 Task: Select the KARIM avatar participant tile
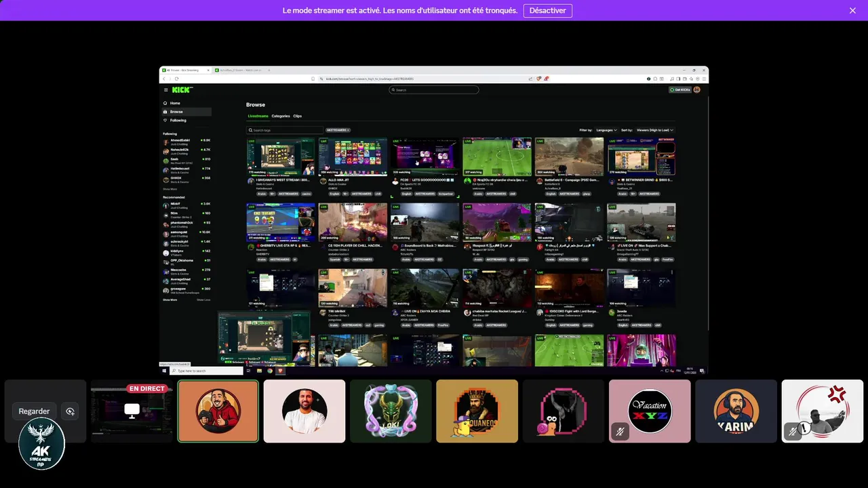click(736, 411)
